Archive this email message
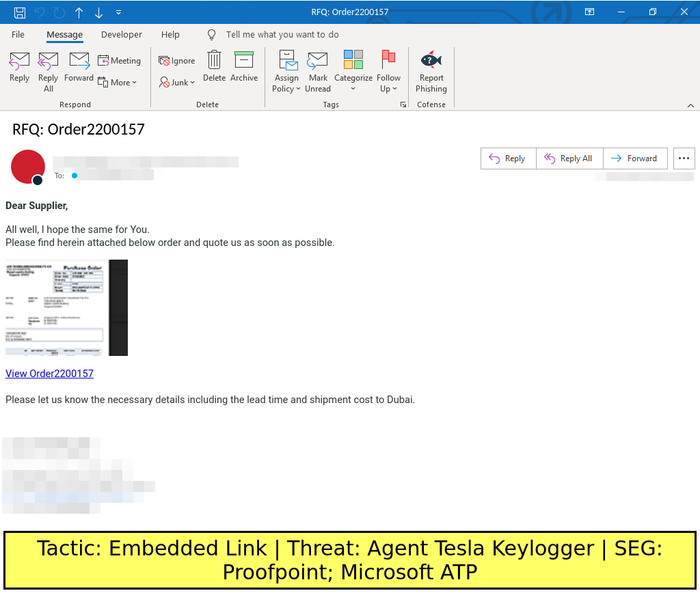 pyautogui.click(x=244, y=67)
